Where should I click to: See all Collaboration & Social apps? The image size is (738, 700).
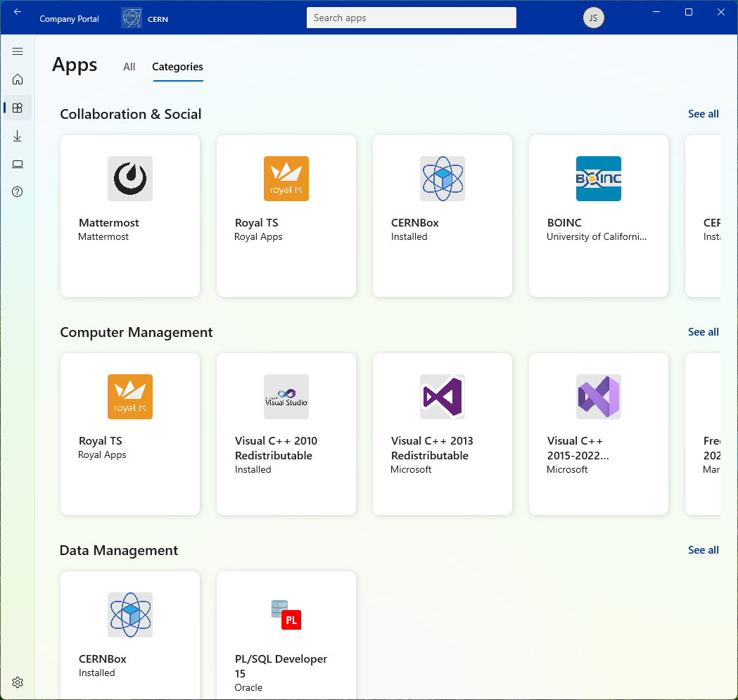[703, 114]
